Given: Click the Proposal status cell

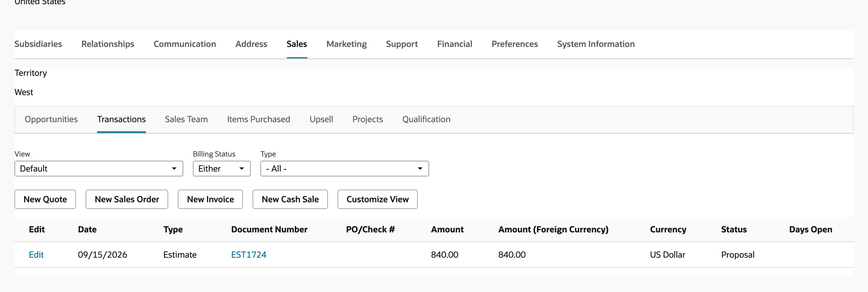Looking at the screenshot, I should [x=737, y=255].
